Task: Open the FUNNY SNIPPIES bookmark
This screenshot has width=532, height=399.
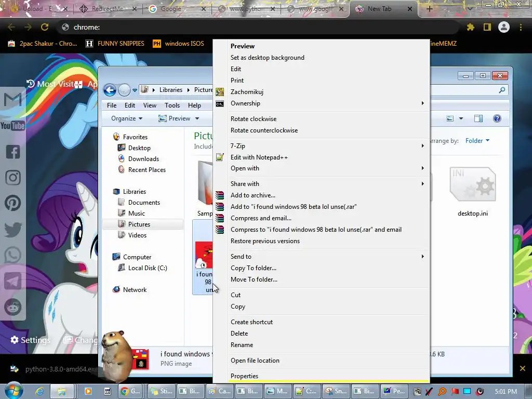Action: click(115, 44)
